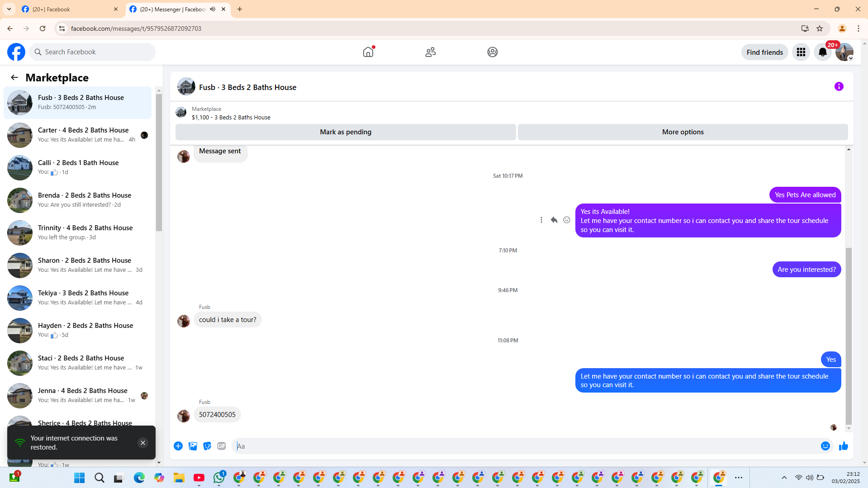This screenshot has width=868, height=488.
Task: Choose a sticker in the composer
Action: [207, 446]
